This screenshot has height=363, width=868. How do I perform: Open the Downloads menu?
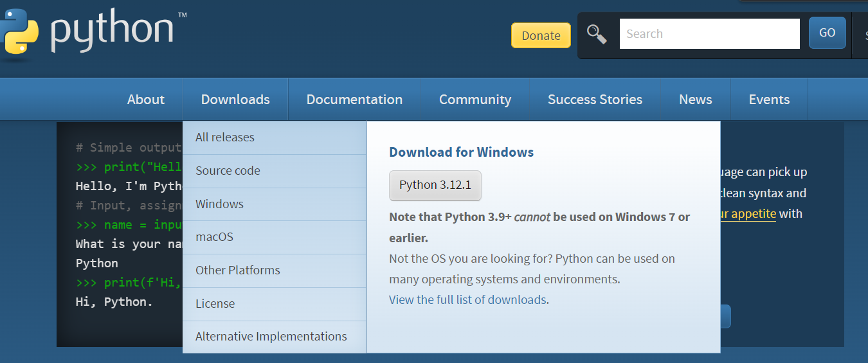point(235,100)
